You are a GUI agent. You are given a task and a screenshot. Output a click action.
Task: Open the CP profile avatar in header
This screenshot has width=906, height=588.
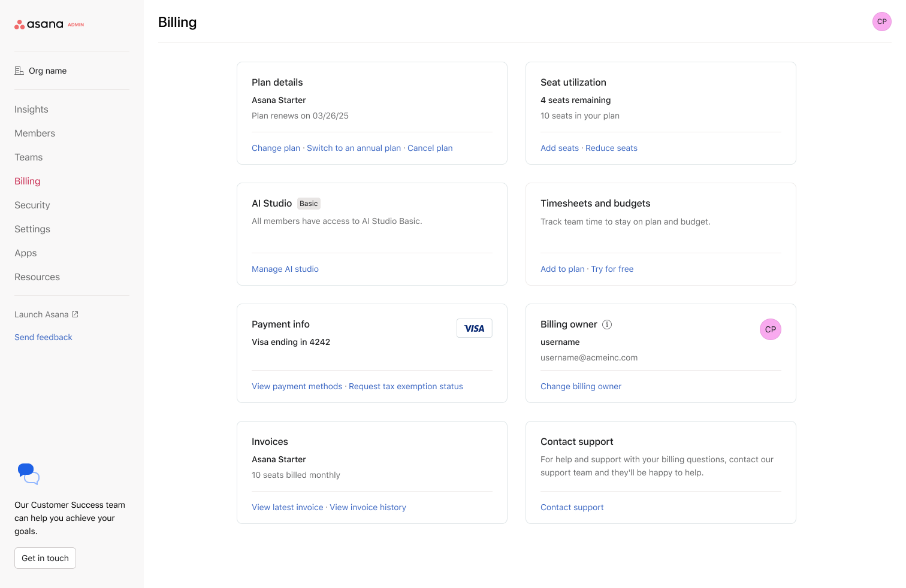click(881, 22)
